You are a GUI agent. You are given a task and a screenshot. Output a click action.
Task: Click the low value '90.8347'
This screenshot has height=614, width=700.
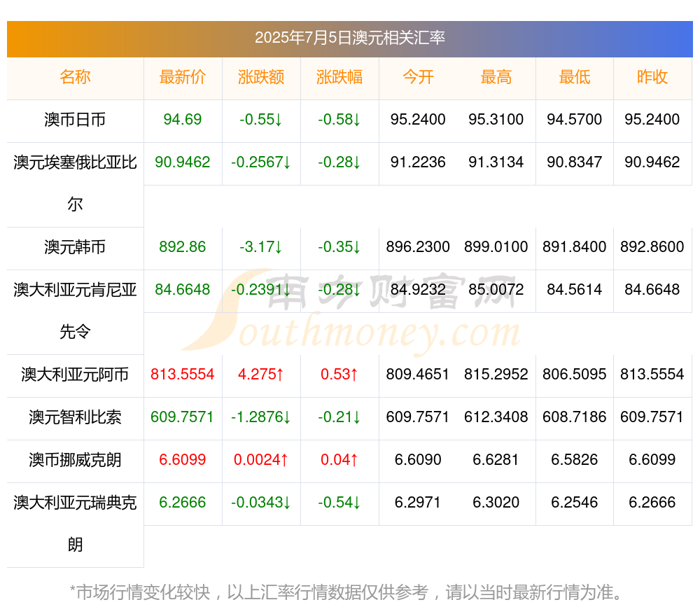(x=575, y=162)
